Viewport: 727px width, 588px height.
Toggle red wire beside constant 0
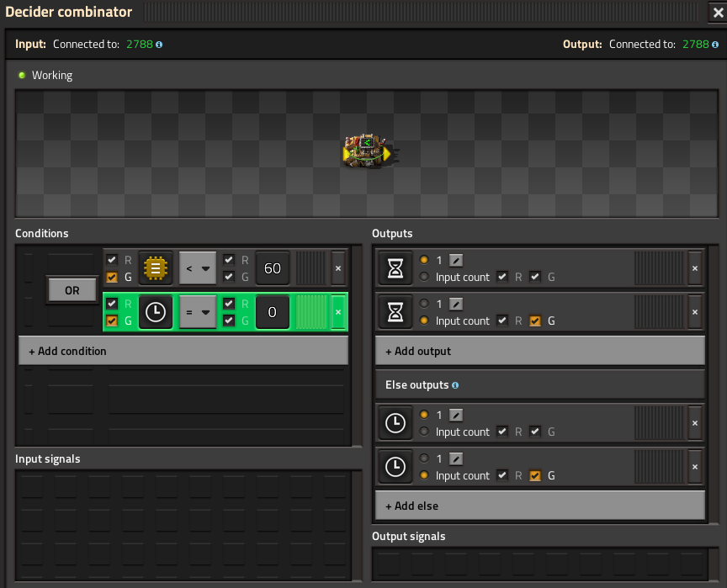[x=229, y=304]
